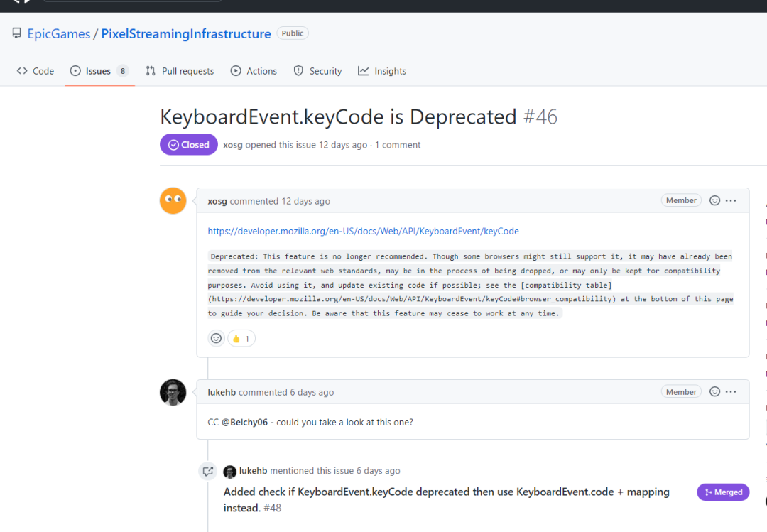Open the PixelStreamingInfrastructure repository link
Image resolution: width=767 pixels, height=532 pixels.
point(185,33)
